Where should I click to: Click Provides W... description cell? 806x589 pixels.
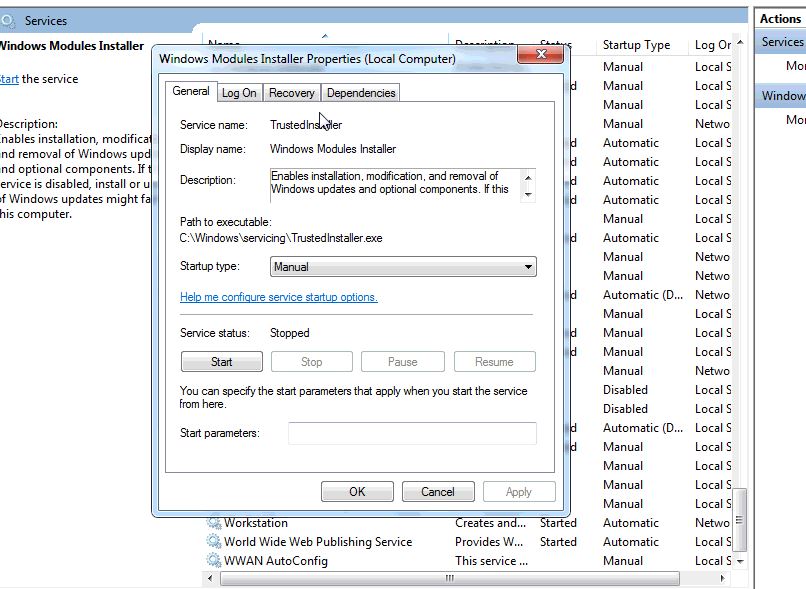click(489, 542)
